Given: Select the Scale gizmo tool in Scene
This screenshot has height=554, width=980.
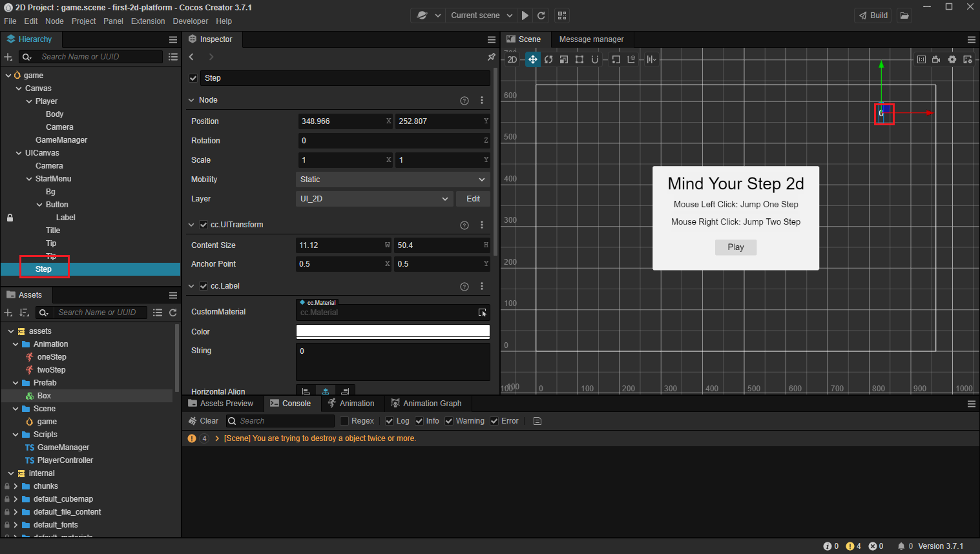Looking at the screenshot, I should pos(564,59).
